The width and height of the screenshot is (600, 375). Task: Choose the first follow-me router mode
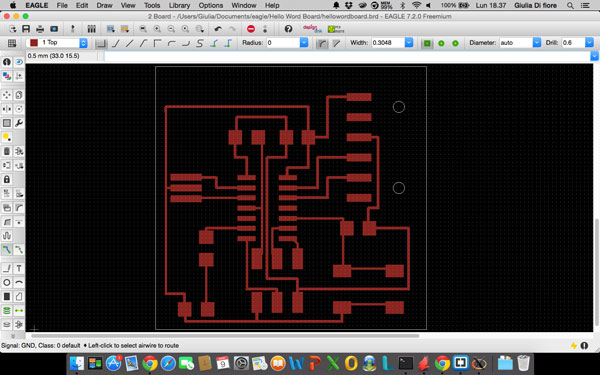(214, 43)
